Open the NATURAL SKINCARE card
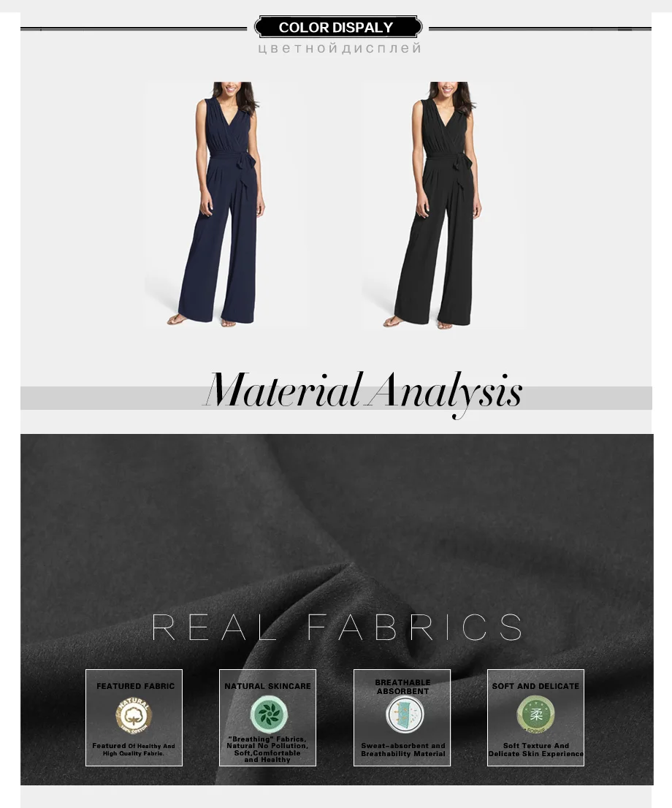The height and width of the screenshot is (808, 672). (x=267, y=717)
